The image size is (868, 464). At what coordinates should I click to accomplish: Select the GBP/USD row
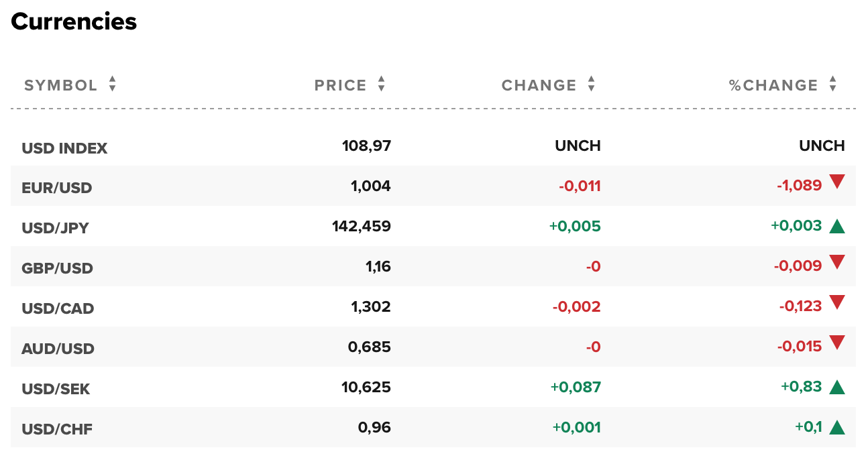(58, 266)
